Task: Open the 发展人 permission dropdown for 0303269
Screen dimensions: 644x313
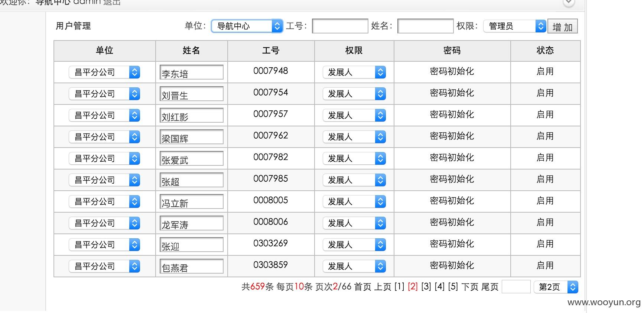Action: pos(354,245)
